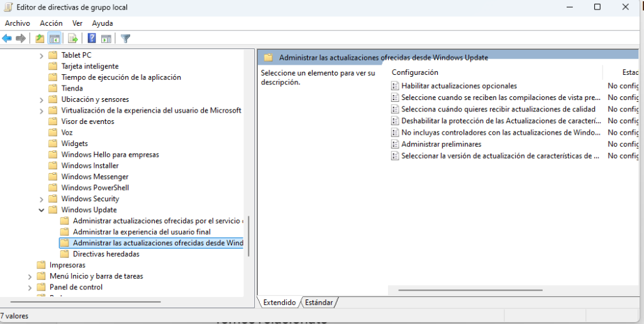The image size is (644, 324).
Task: Switch to the Estándar tab
Action: pos(319,303)
